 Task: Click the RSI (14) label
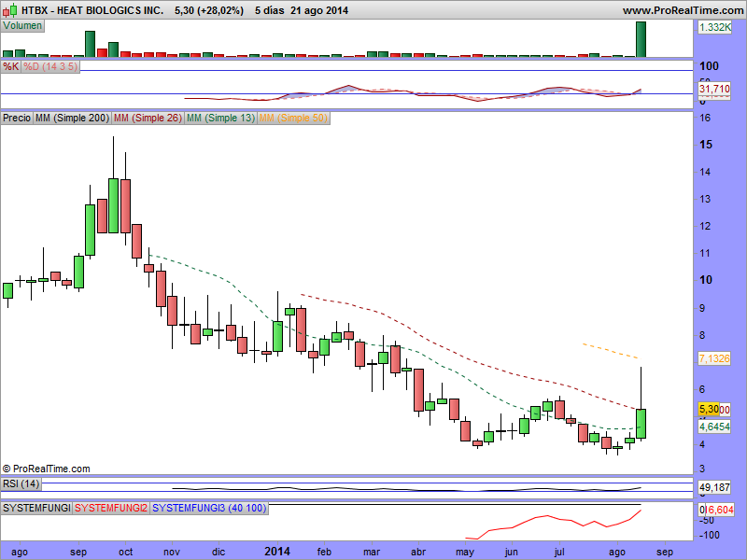click(21, 483)
